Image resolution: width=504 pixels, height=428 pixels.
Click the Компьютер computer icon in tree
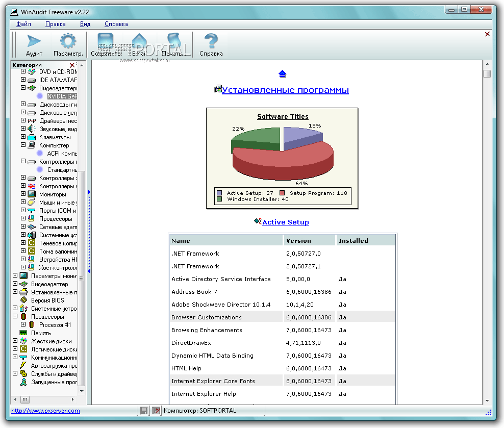[x=32, y=145]
